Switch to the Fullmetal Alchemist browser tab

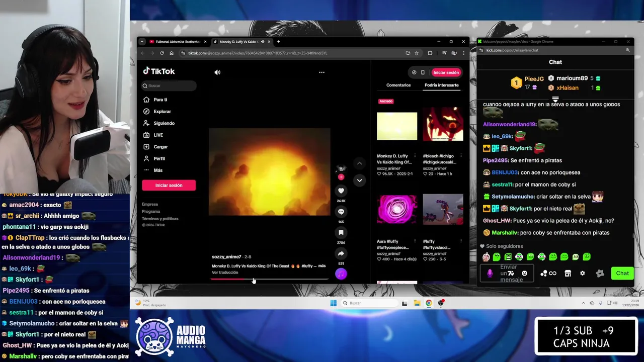point(177,42)
